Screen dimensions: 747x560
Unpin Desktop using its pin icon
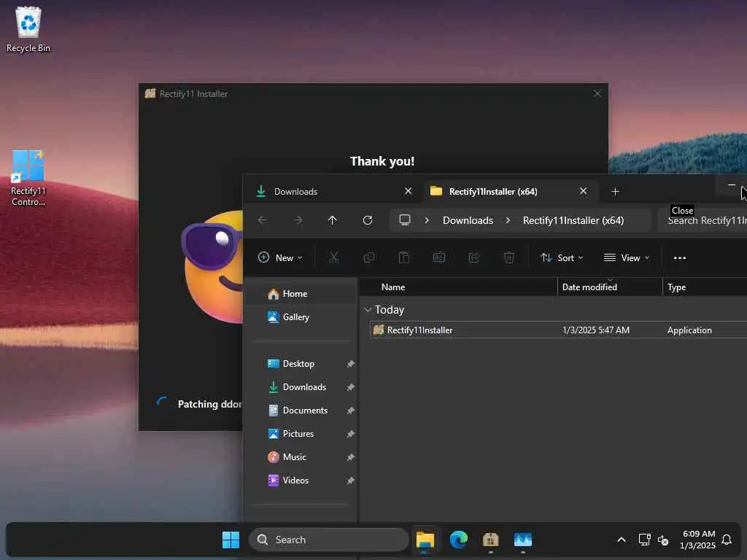click(351, 364)
